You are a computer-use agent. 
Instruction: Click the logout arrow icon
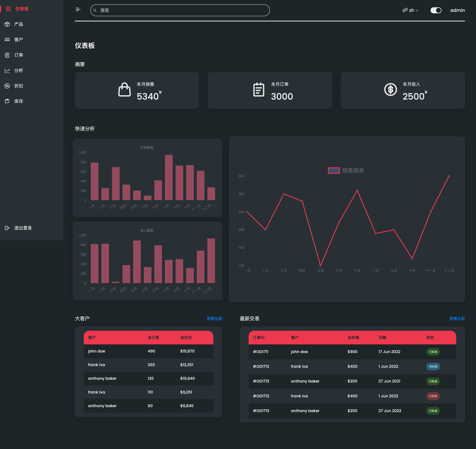pos(7,228)
